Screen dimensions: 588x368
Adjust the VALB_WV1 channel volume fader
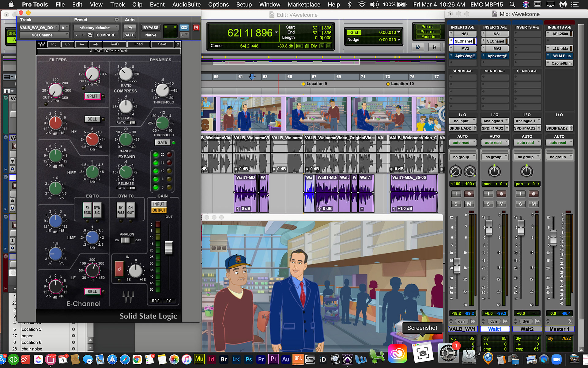click(457, 266)
